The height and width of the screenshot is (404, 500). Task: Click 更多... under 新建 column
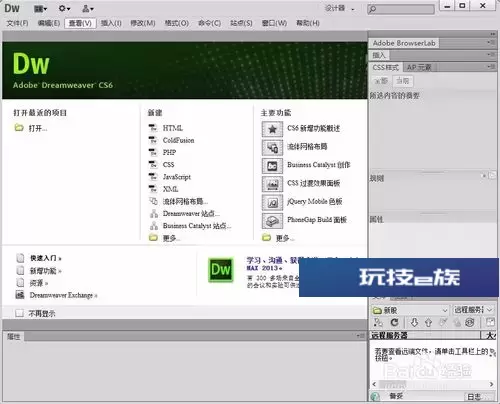[171, 238]
